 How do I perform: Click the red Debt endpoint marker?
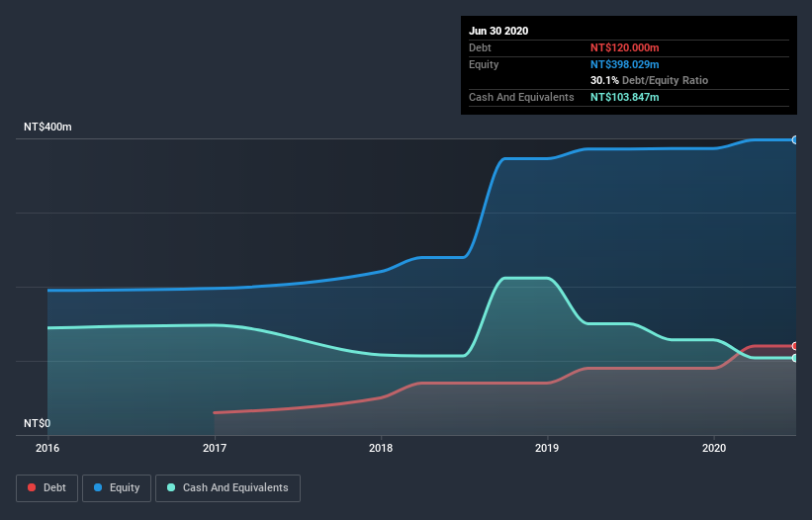[x=795, y=346]
